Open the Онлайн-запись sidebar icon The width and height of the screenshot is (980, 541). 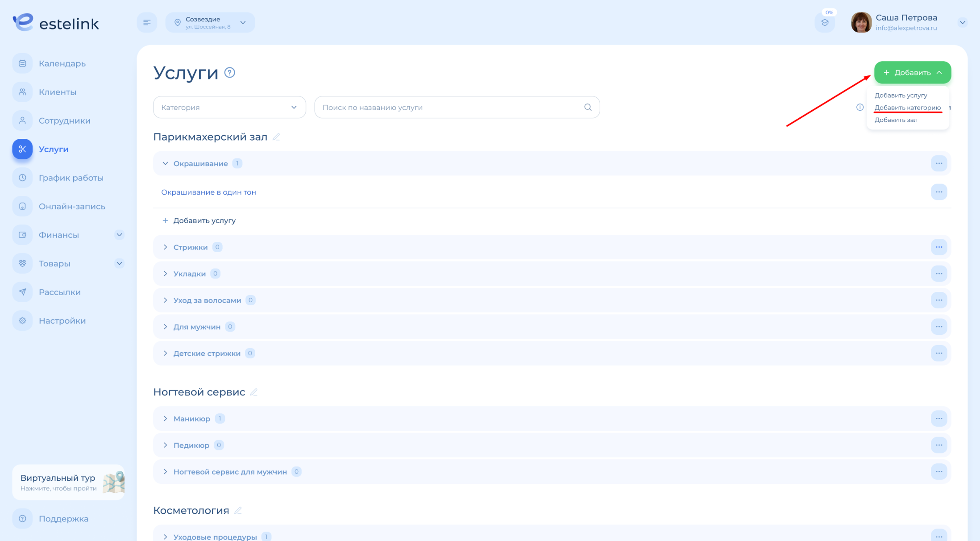coord(22,206)
